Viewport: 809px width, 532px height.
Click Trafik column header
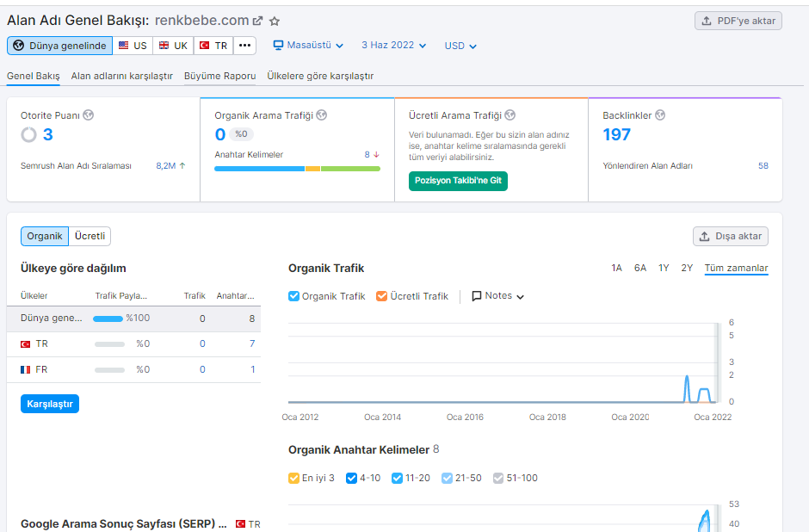pyautogui.click(x=195, y=295)
